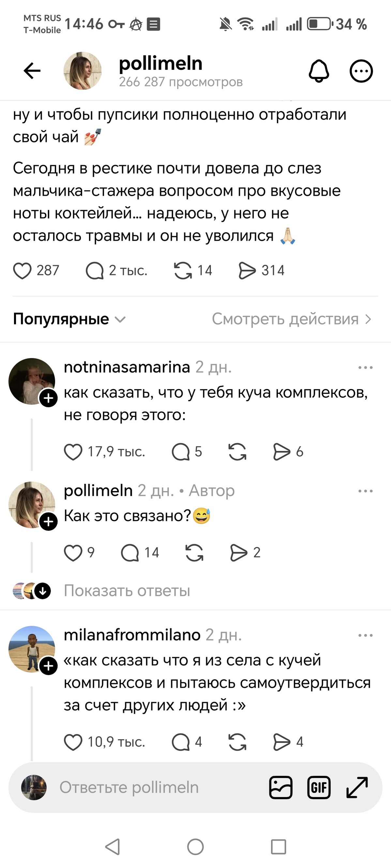
Task: Open notification bell for pollimeln
Action: (x=319, y=71)
